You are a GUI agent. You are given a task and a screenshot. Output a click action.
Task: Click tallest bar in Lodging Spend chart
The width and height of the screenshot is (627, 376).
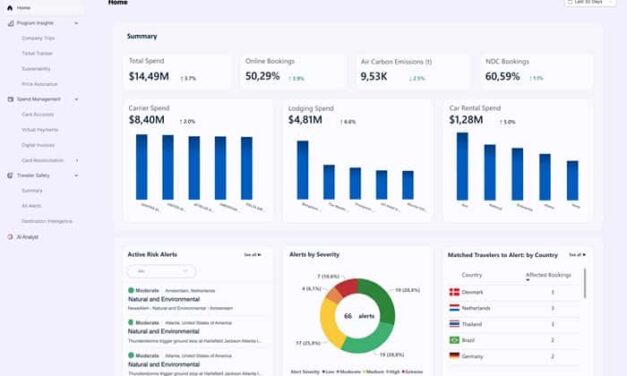point(303,170)
